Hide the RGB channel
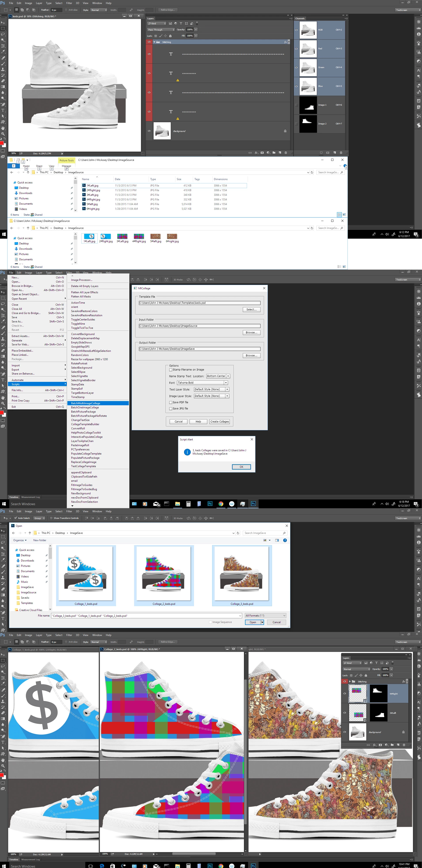The width and height of the screenshot is (422, 868). (296, 30)
